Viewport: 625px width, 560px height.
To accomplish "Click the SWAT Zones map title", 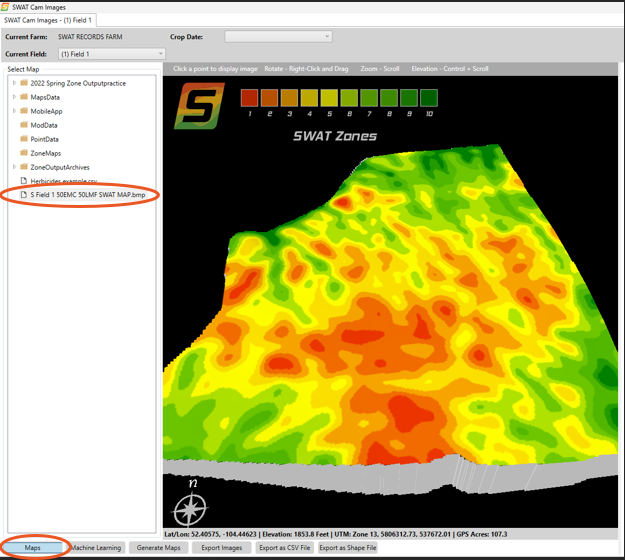I will click(x=335, y=136).
